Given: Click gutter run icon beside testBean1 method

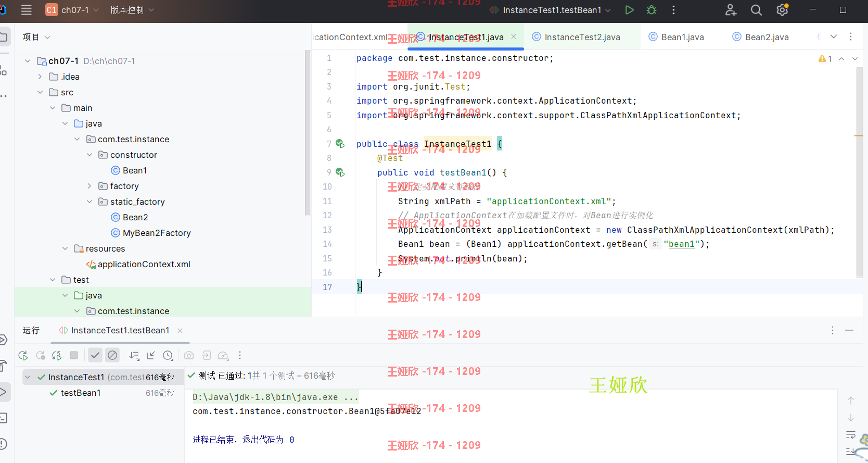Looking at the screenshot, I should pyautogui.click(x=340, y=172).
